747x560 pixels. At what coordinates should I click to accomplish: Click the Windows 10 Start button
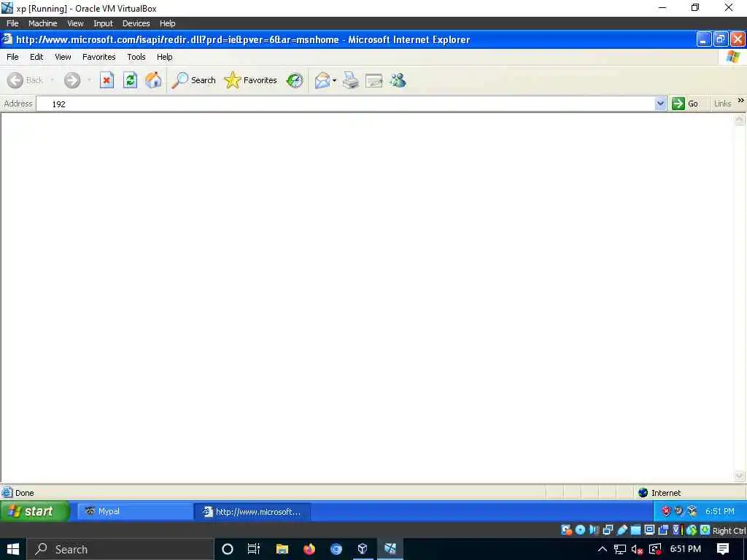click(13, 549)
